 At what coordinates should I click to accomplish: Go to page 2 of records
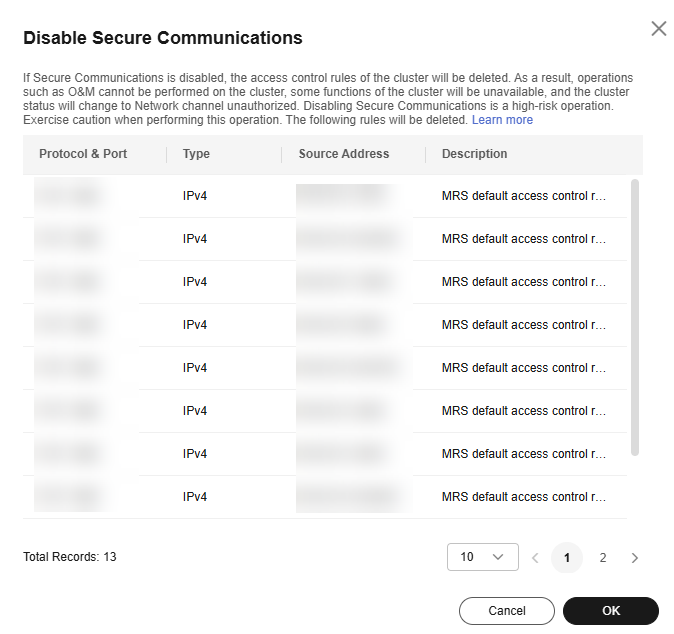[x=603, y=557]
